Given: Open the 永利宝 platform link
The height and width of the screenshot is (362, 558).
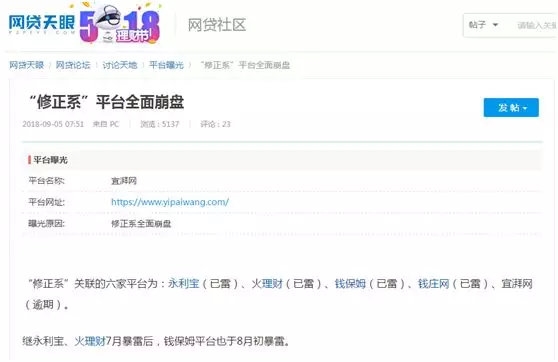Looking at the screenshot, I should pyautogui.click(x=183, y=283).
